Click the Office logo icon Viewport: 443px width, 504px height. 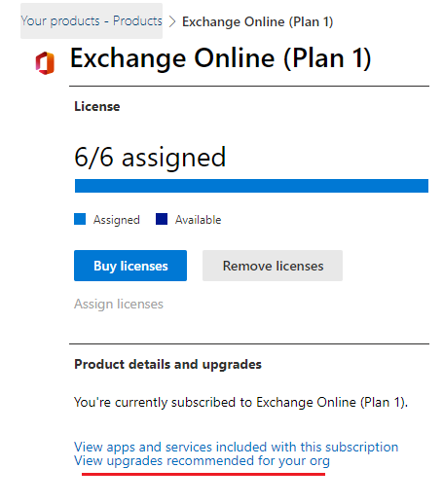point(45,63)
